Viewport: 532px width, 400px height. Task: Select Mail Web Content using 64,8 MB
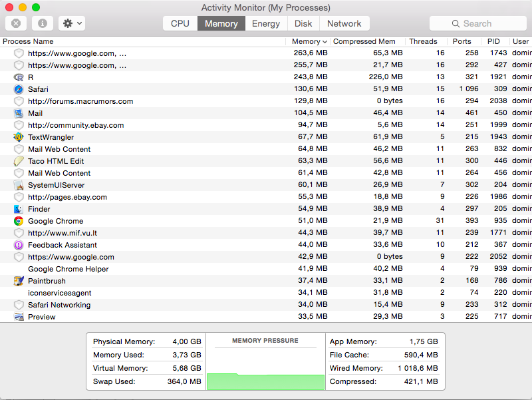(x=266, y=149)
